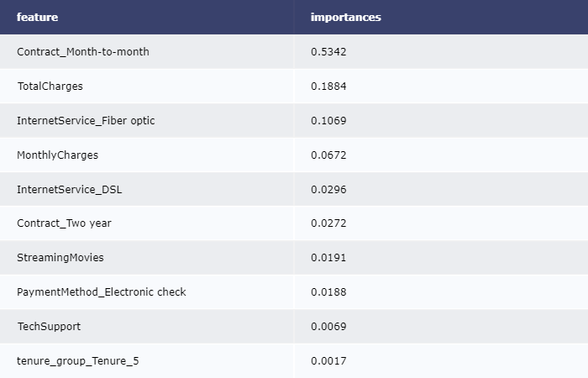This screenshot has height=378, width=588.
Task: Select the InternetService_Fiber optic cell
Action: click(x=86, y=121)
